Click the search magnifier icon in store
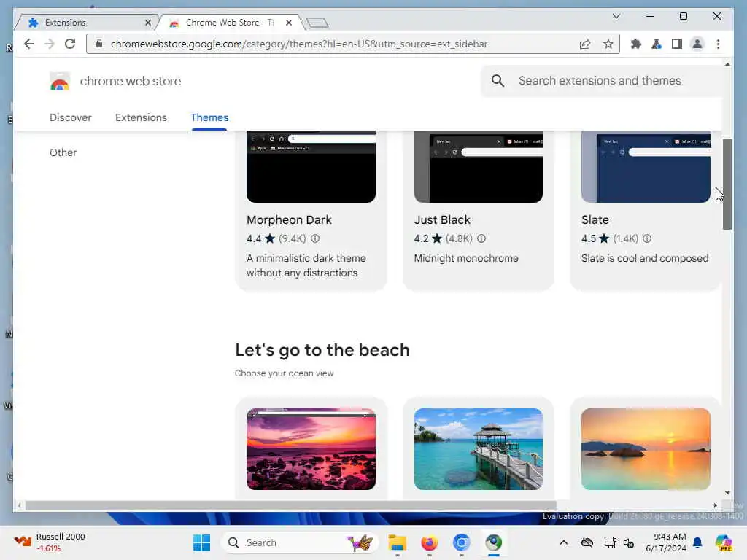This screenshot has height=560, width=747. pos(498,80)
